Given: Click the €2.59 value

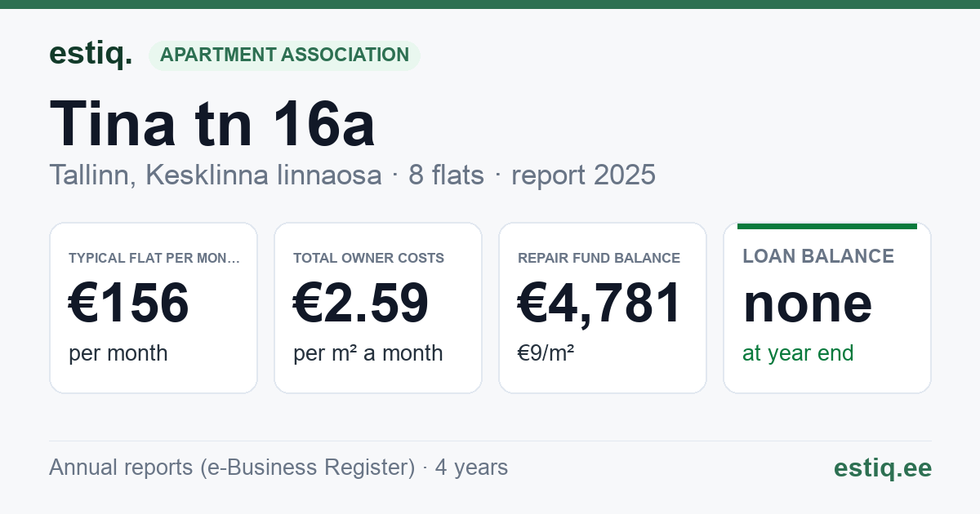Looking at the screenshot, I should click(361, 303).
